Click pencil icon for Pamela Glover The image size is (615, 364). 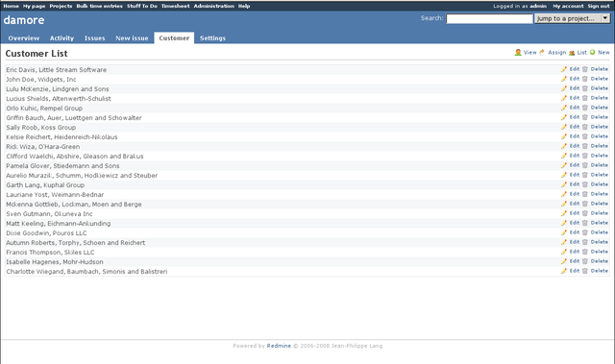(x=564, y=165)
